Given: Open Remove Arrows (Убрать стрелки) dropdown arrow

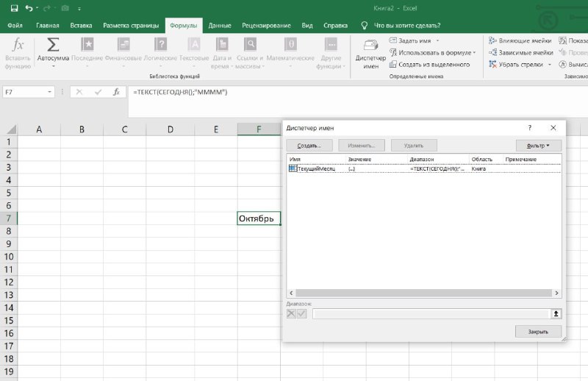Looking at the screenshot, I should point(550,65).
